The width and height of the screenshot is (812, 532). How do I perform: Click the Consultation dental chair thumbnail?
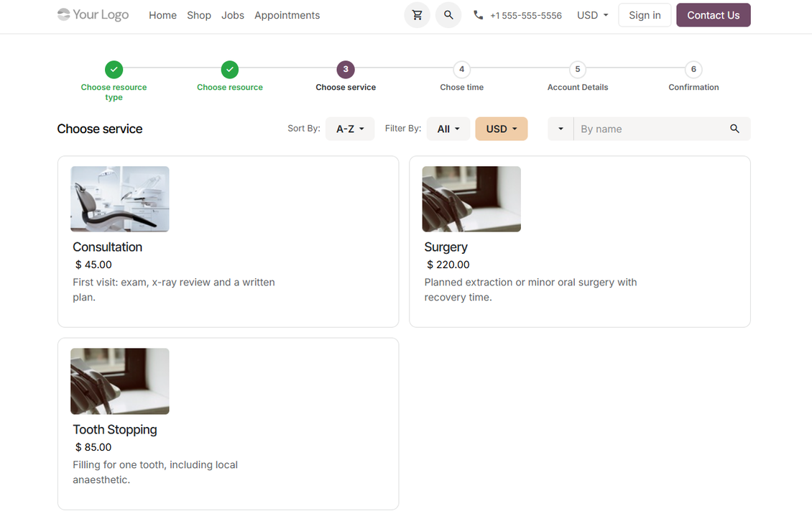point(119,199)
